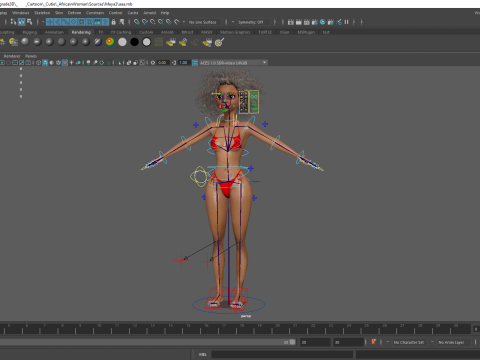Open the Skeleton menu
480x360 pixels.
pyautogui.click(x=42, y=13)
